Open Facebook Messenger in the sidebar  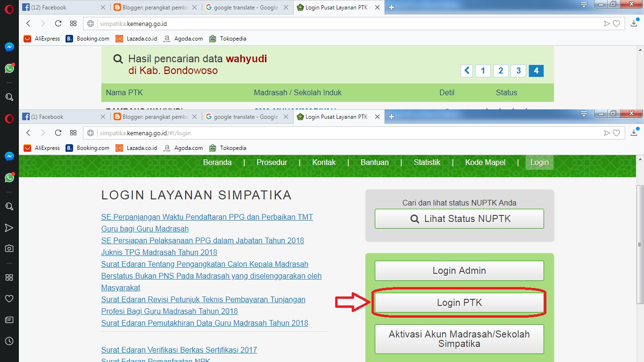9,156
